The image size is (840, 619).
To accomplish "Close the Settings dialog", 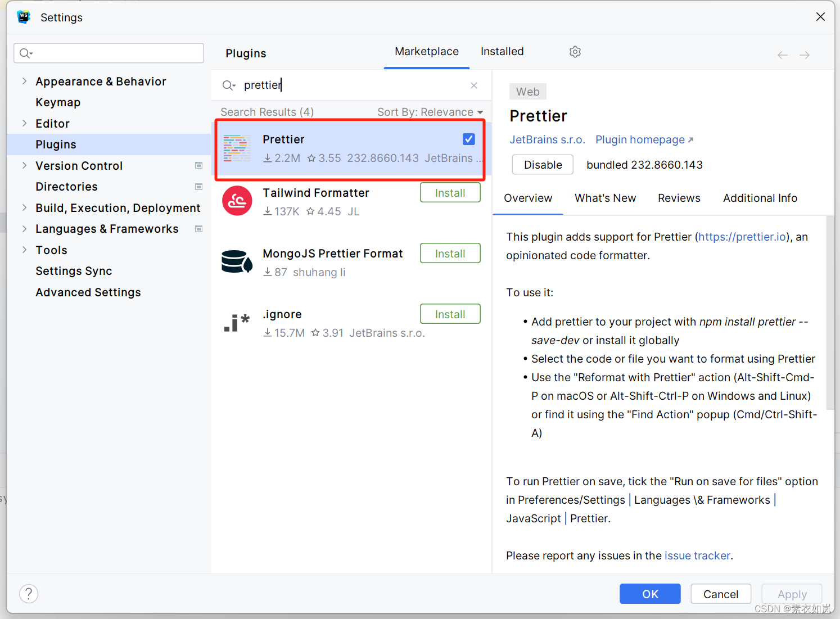I will click(820, 17).
